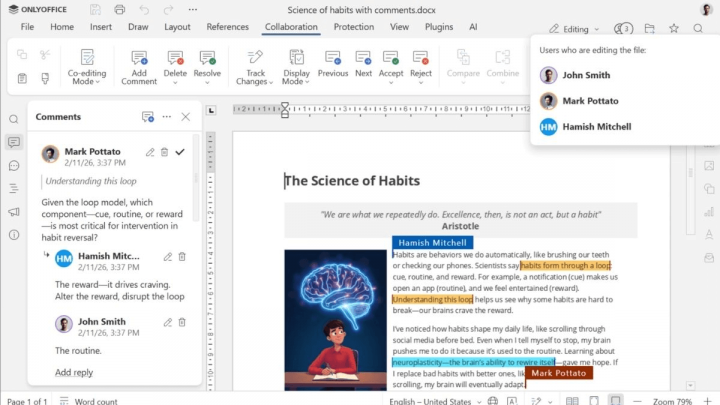Click the Paste clipboard icon
The height and width of the screenshot is (405, 720).
point(22,79)
